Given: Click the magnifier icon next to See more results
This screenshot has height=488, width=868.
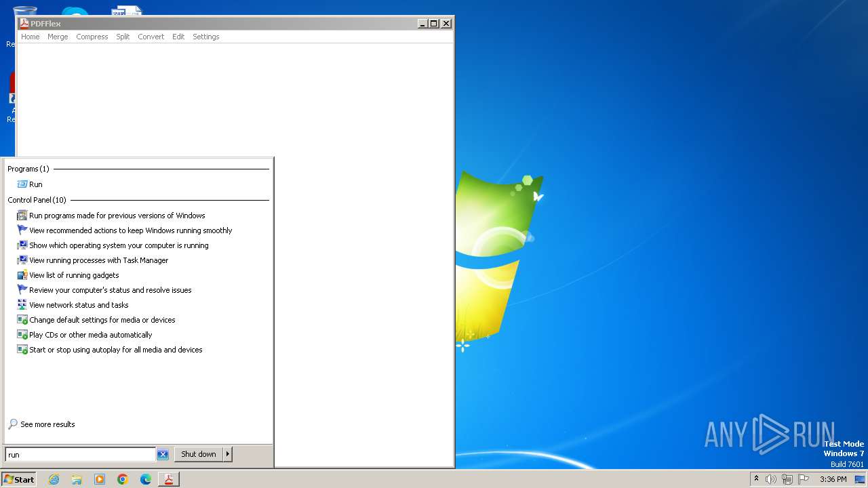Looking at the screenshot, I should (x=13, y=424).
